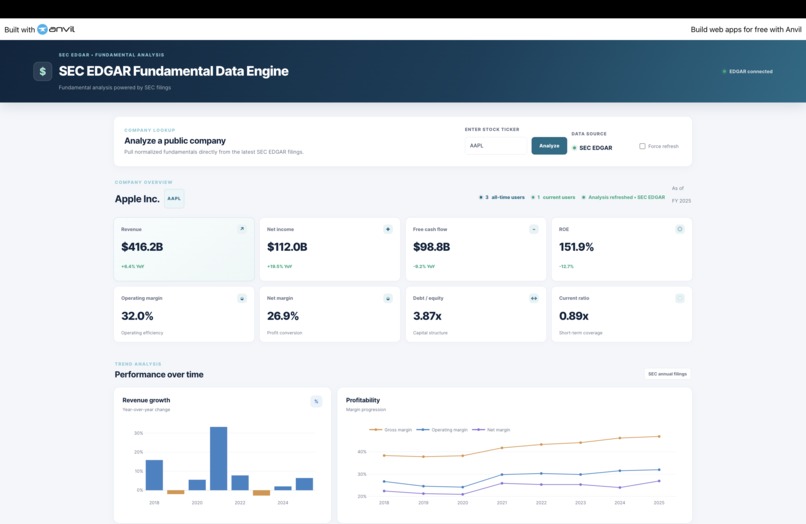Click the 32.0% operating margin value

[137, 316]
